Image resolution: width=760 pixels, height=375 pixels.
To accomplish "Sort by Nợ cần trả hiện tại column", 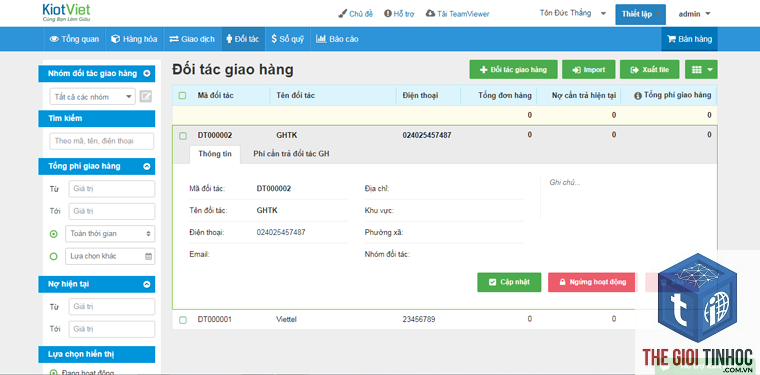I will click(x=584, y=95).
